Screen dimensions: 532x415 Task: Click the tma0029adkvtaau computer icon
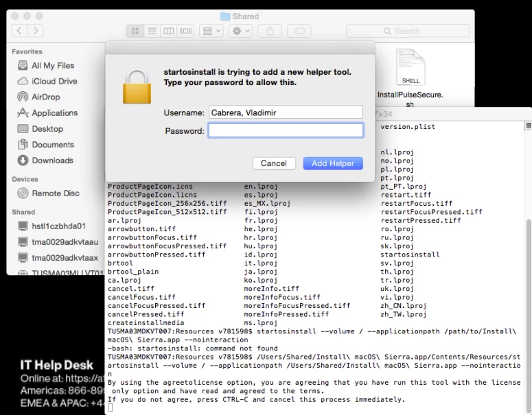coord(23,241)
